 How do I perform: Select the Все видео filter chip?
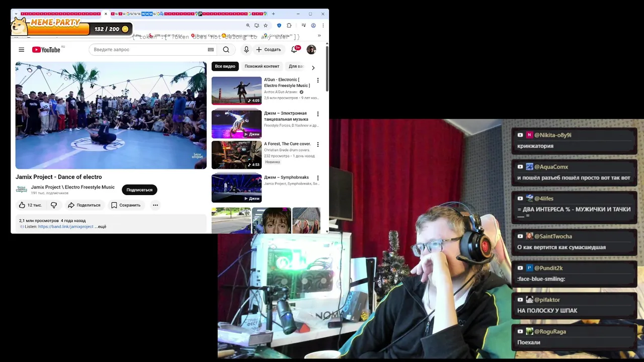225,66
